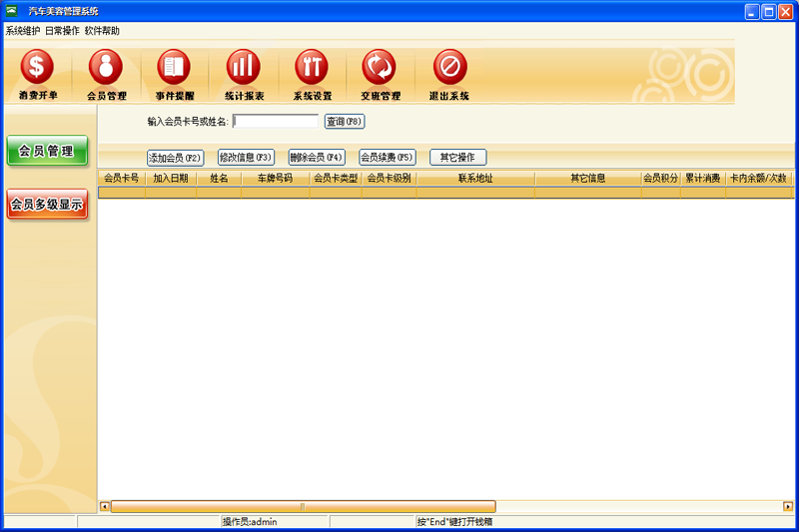Screen dimensions: 799x532
Task: Click the 其它操作 button
Action: pyautogui.click(x=458, y=158)
